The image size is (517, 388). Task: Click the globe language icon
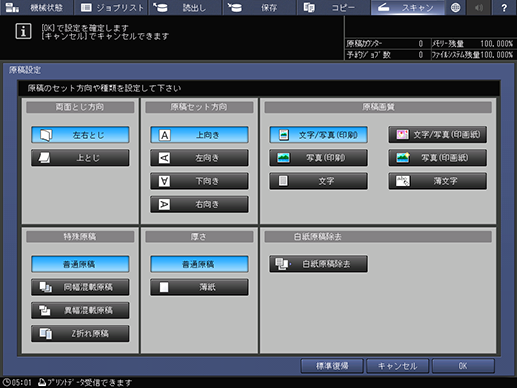[x=455, y=7]
